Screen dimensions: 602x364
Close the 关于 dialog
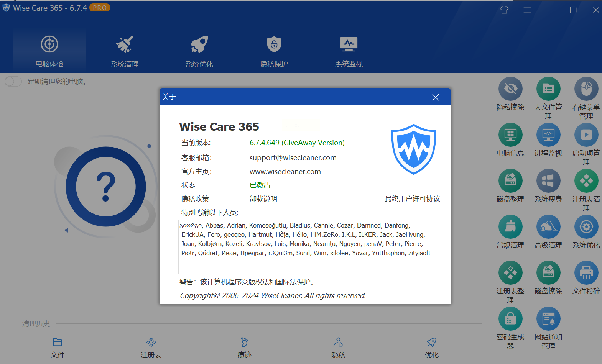(x=436, y=97)
